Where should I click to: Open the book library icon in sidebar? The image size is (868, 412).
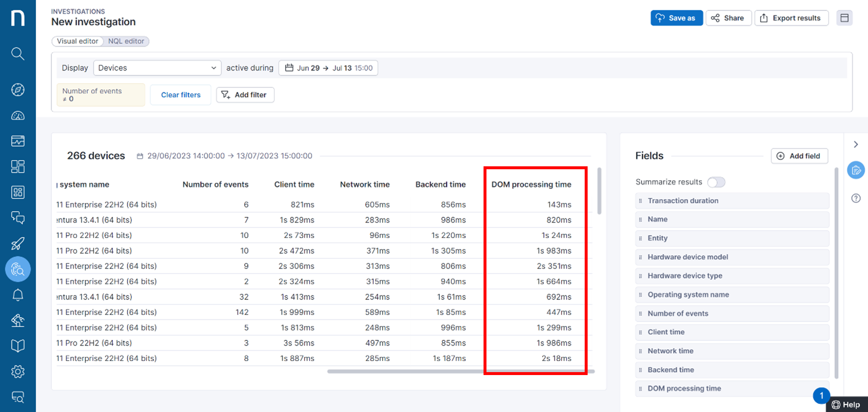(x=17, y=345)
